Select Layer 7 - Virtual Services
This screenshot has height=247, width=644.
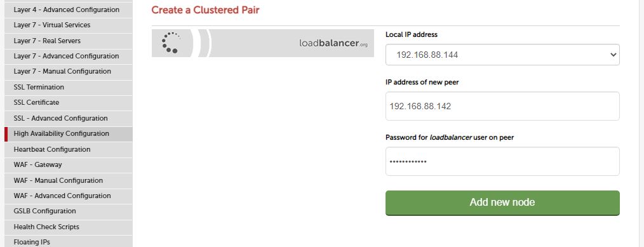click(x=69, y=25)
